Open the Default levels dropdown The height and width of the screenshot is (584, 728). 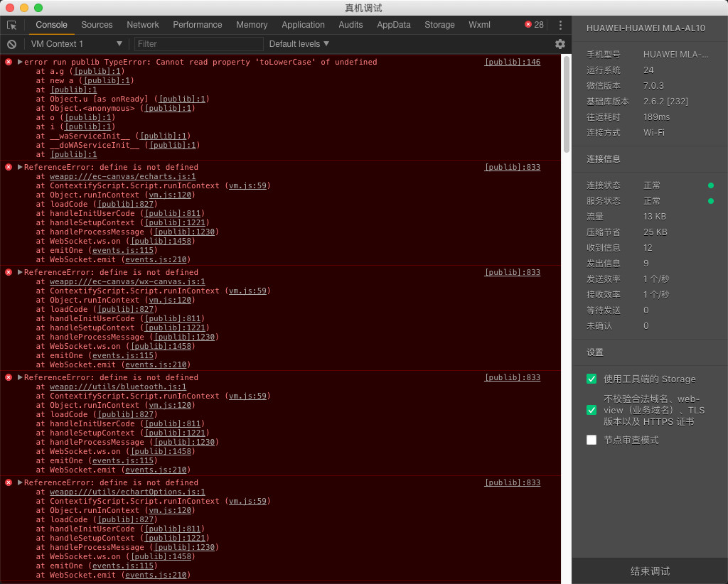tap(299, 44)
